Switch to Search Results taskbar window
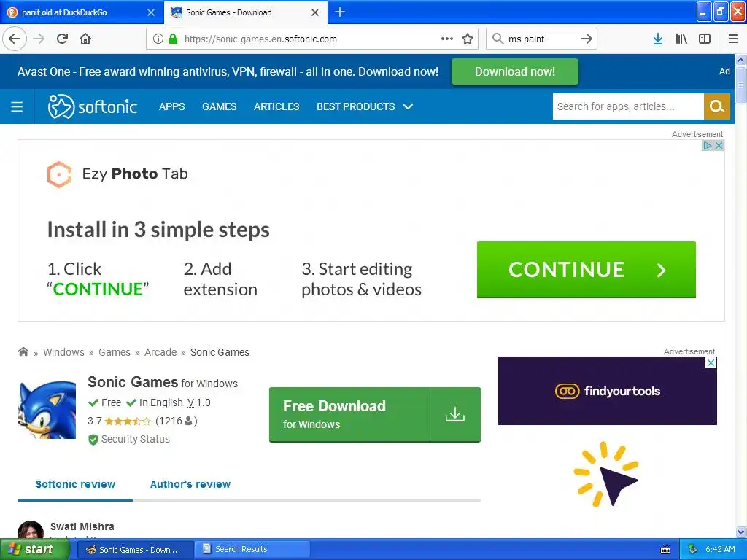747x560 pixels. click(252, 550)
